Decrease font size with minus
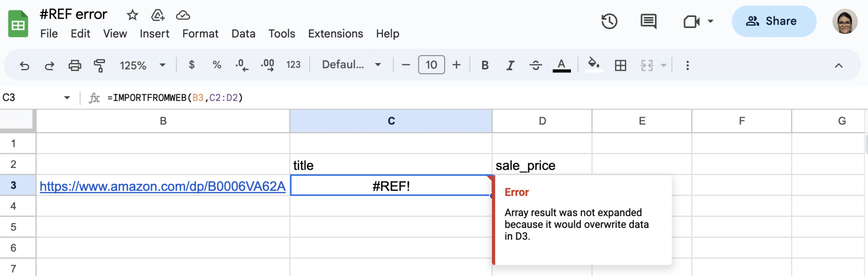 (406, 65)
